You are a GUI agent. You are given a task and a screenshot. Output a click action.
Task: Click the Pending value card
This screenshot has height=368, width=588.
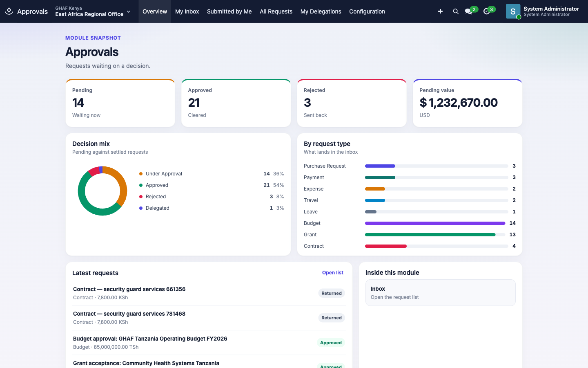468,103
